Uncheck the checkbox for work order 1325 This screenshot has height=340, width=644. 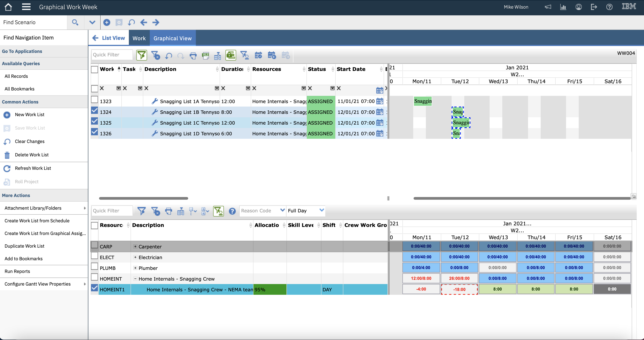(x=94, y=121)
